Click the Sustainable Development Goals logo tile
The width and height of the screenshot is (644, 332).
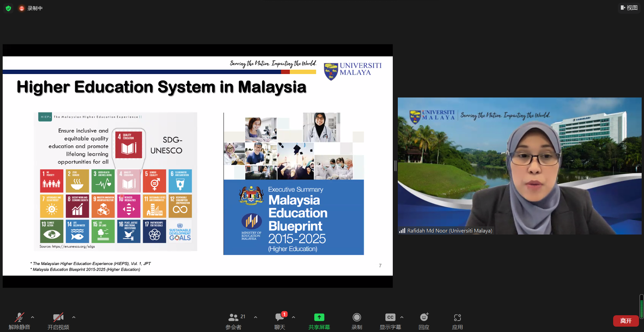click(180, 231)
